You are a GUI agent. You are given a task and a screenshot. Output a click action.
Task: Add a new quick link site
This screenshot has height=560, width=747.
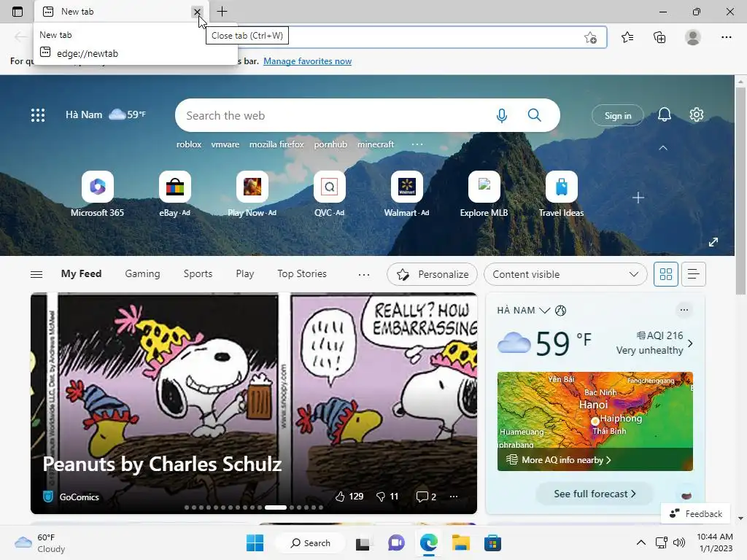638,198
